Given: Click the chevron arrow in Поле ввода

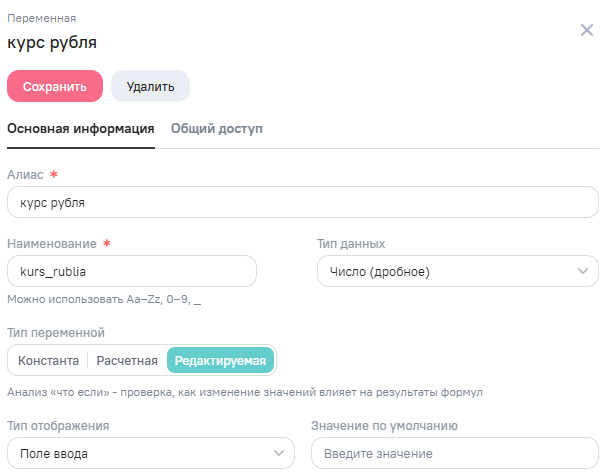Looking at the screenshot, I should point(279,454).
